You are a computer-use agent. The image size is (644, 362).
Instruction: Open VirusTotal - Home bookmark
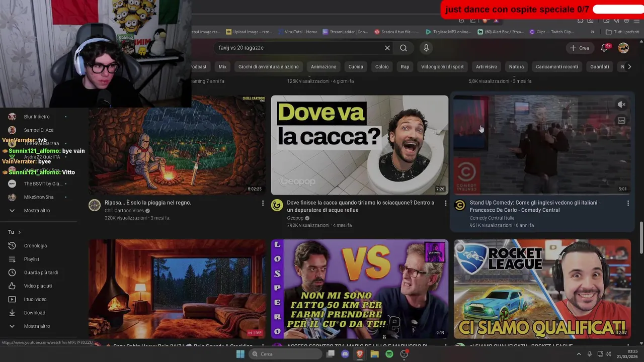pyautogui.click(x=297, y=32)
